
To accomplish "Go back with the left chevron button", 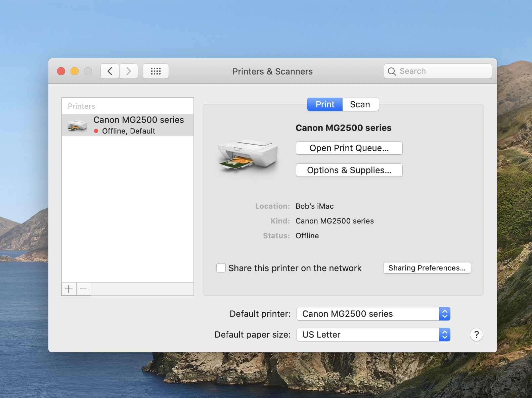I will pos(110,71).
